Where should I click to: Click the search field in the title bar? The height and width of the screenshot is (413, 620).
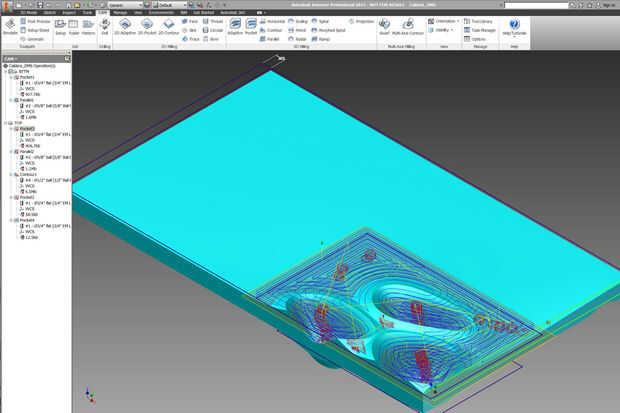[x=536, y=5]
